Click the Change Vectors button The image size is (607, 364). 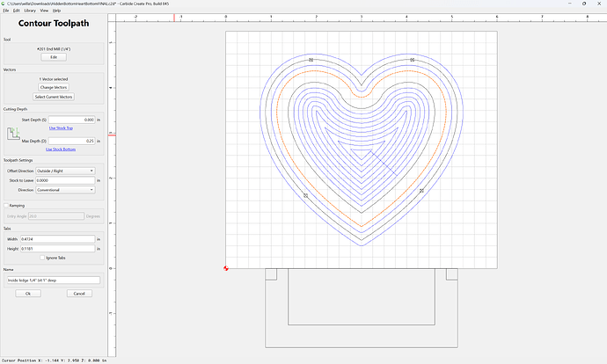[54, 87]
